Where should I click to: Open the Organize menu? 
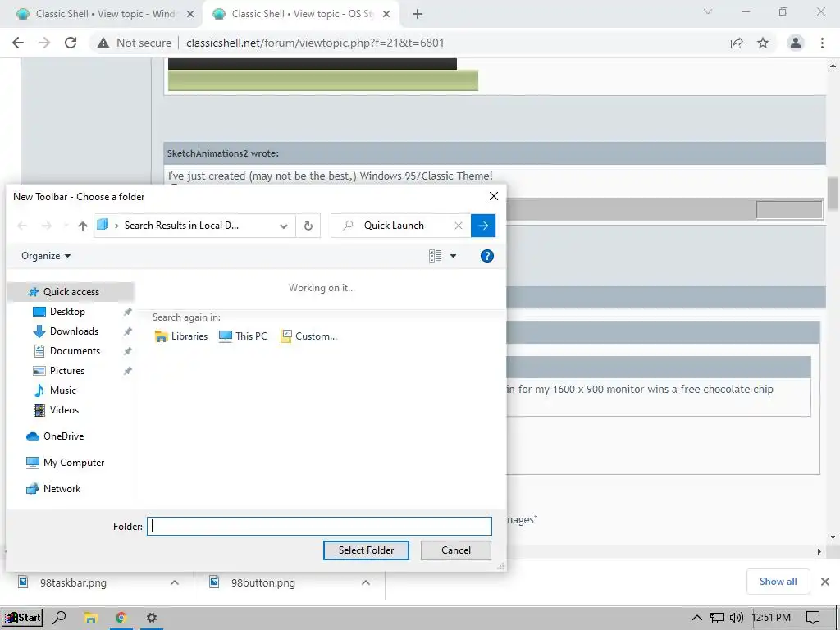pos(46,256)
